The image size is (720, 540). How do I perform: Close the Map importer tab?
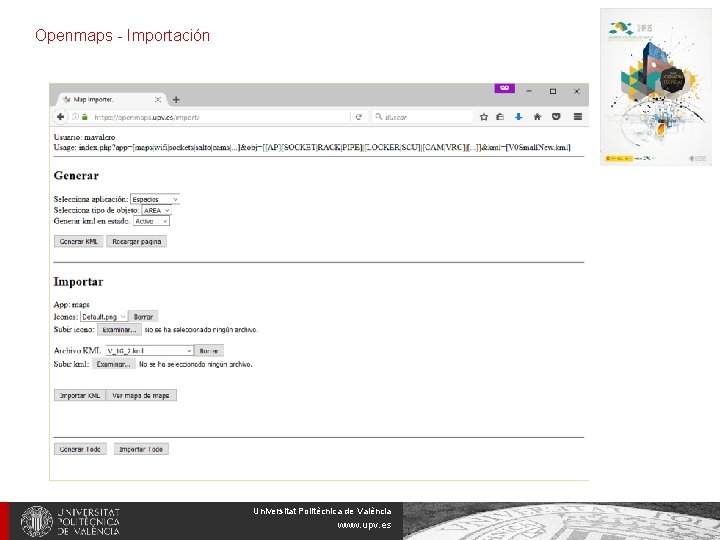tap(158, 99)
